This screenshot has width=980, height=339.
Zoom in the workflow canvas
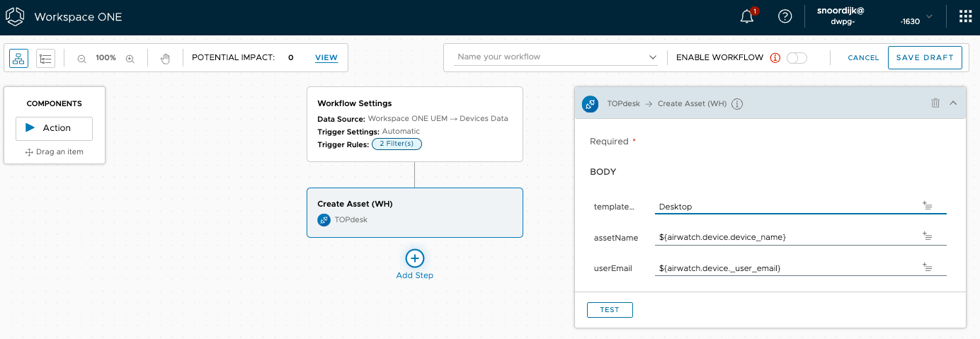click(x=130, y=58)
